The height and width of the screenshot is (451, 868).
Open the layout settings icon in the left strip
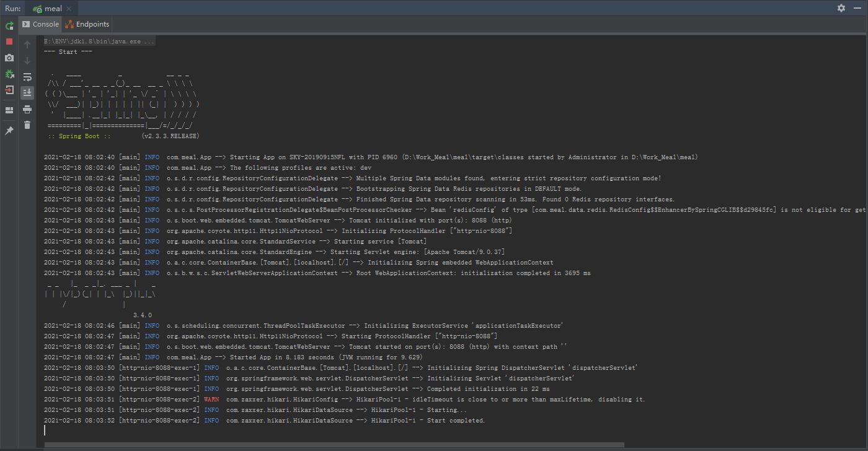pos(9,110)
